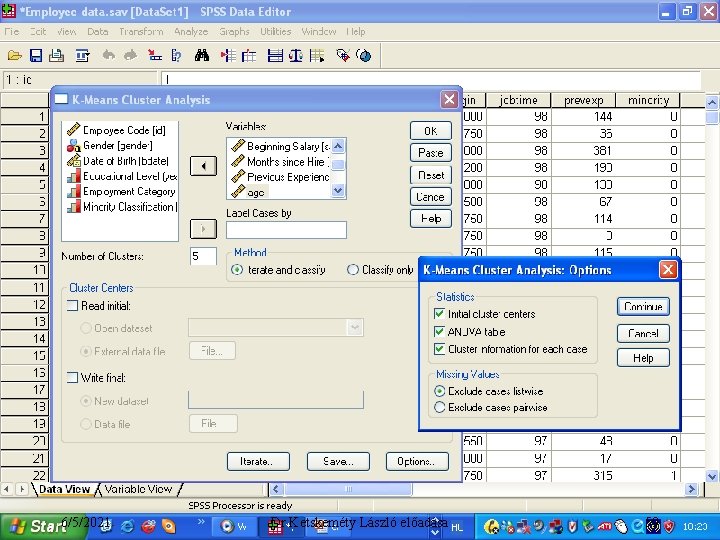
Task: Open the Dialog Recall toolbar icon
Action: coord(82,56)
